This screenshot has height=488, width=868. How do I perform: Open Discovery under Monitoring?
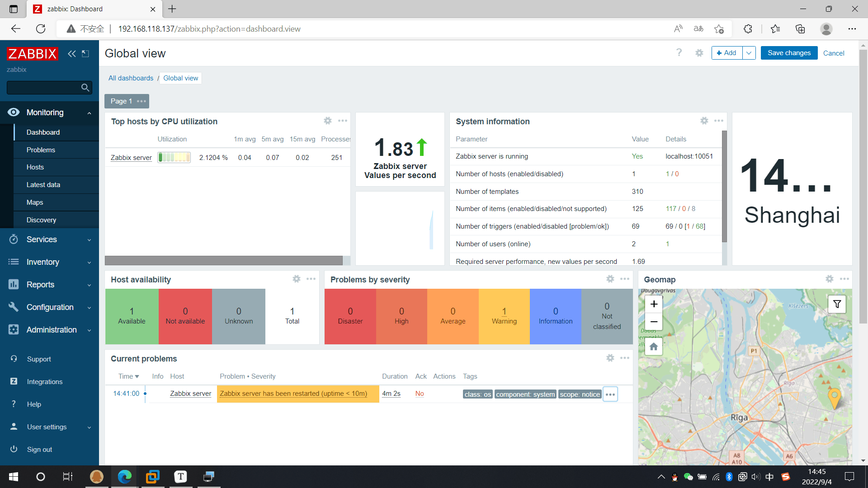tap(57, 220)
